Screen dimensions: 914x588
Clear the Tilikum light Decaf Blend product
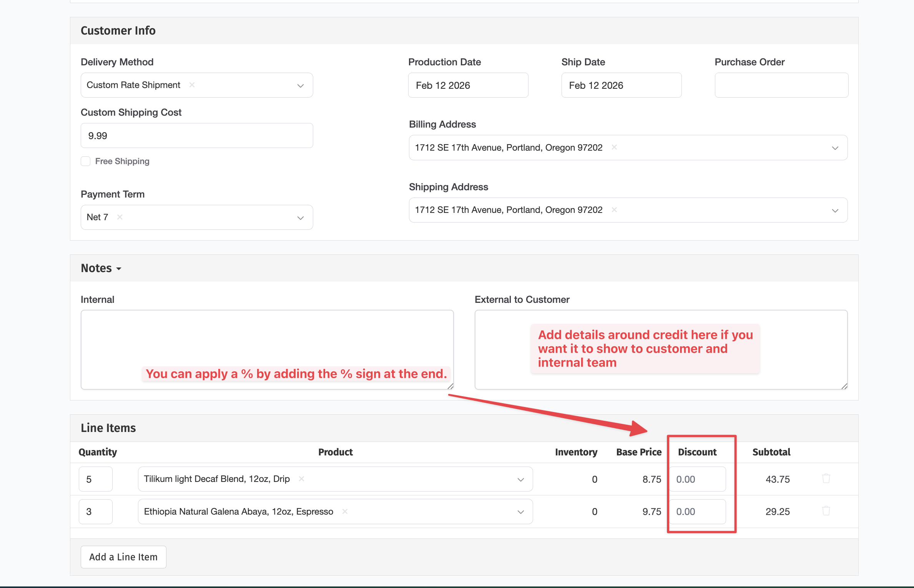(302, 479)
